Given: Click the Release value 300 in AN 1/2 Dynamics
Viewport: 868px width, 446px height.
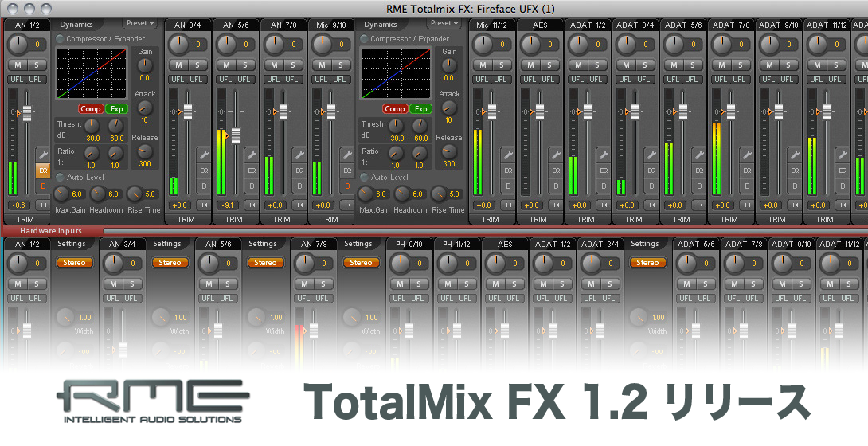Looking at the screenshot, I should [144, 164].
